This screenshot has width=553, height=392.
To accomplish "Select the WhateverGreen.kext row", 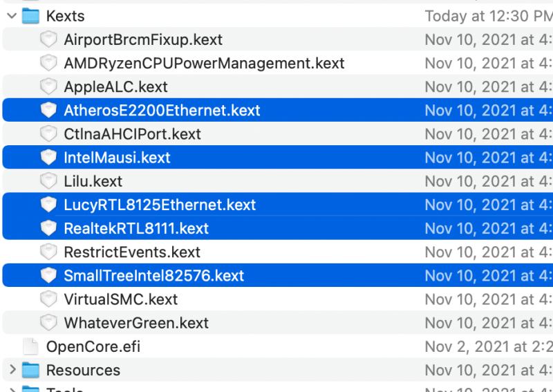I will point(136,323).
